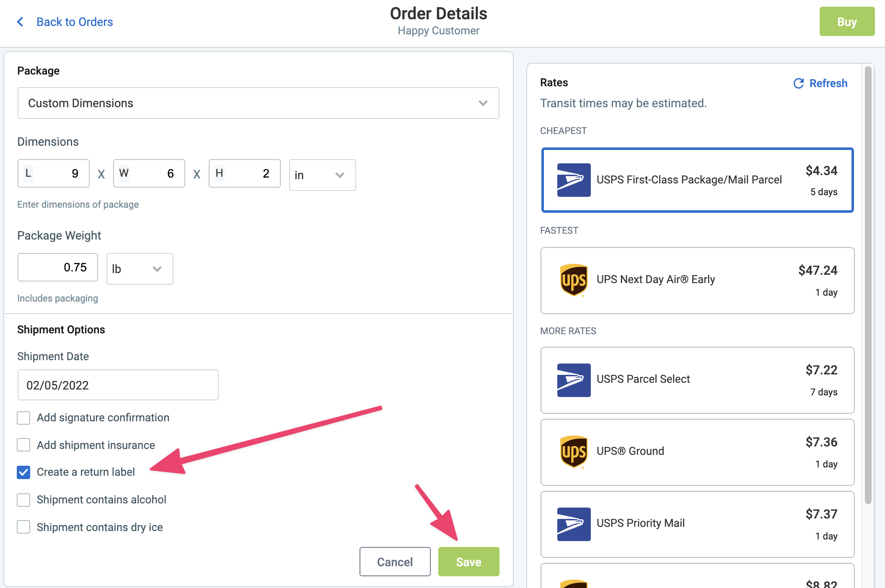Click the Transit times may be estimated note
Viewport: 885px width, 588px height.
point(623,103)
